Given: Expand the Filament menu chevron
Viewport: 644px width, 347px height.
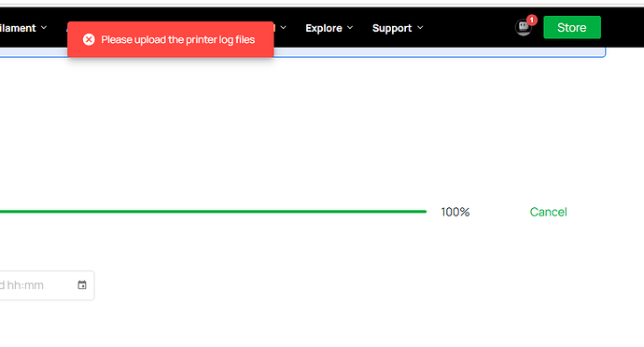Looking at the screenshot, I should 44,27.
